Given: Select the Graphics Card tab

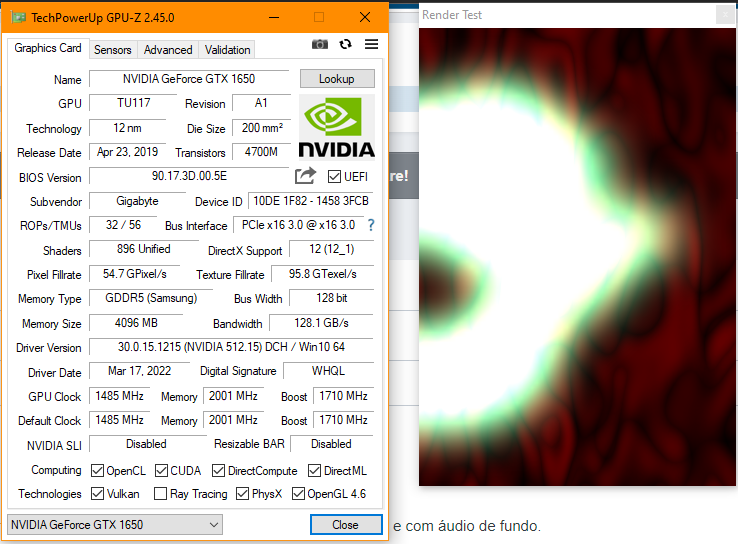Looking at the screenshot, I should 48,48.
